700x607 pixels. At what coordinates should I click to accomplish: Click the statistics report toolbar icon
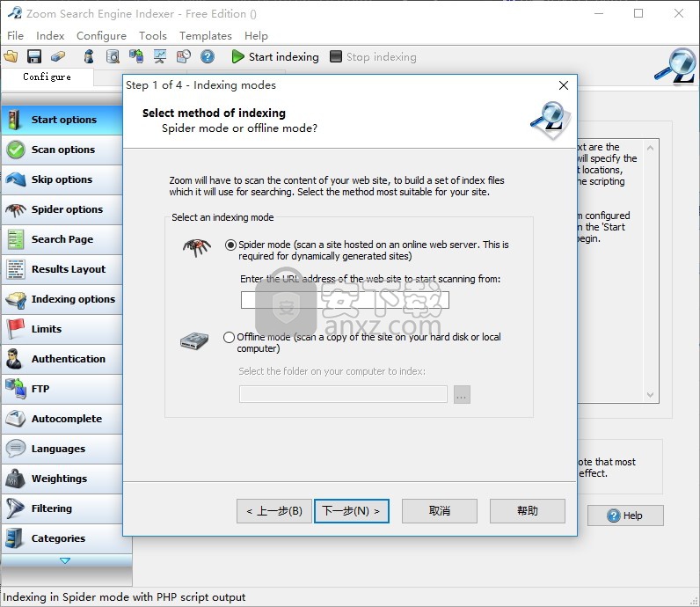point(184,56)
